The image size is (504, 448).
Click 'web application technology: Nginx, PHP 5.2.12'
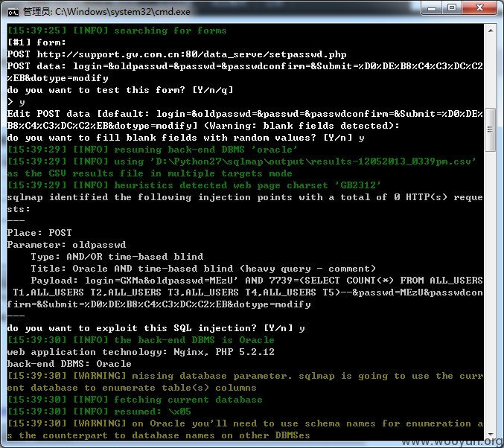click(x=141, y=351)
